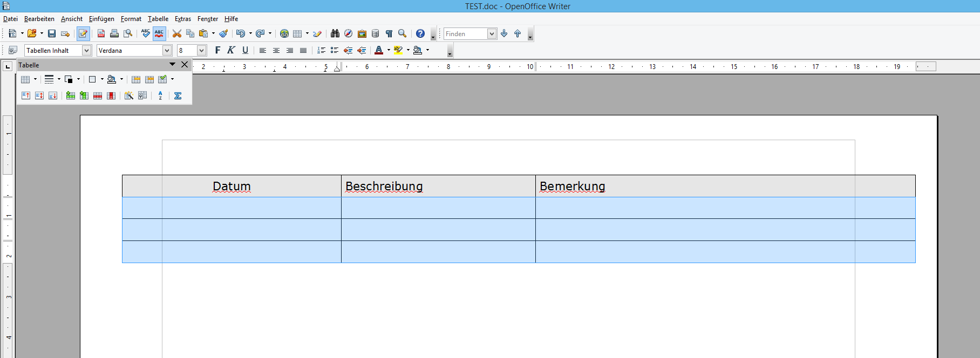
Task: Click into the Finden search field
Action: pos(465,33)
